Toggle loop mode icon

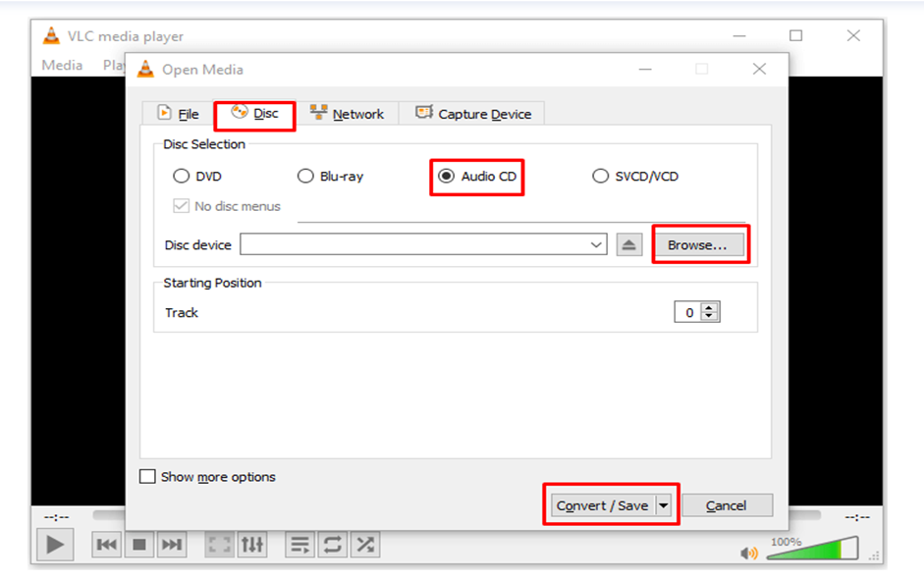(332, 544)
